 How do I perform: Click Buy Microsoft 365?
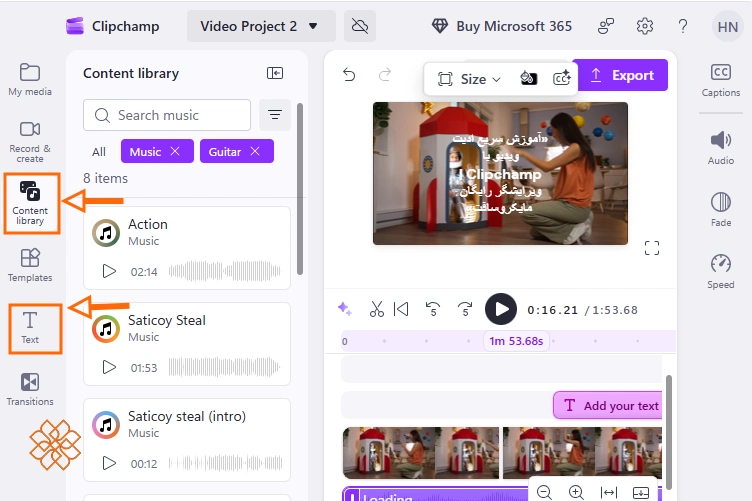coord(502,26)
